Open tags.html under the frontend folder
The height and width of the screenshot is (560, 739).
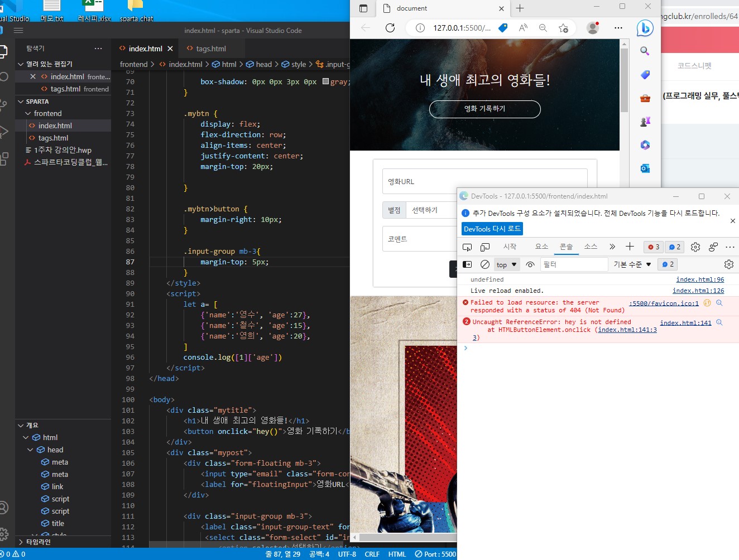pyautogui.click(x=53, y=138)
